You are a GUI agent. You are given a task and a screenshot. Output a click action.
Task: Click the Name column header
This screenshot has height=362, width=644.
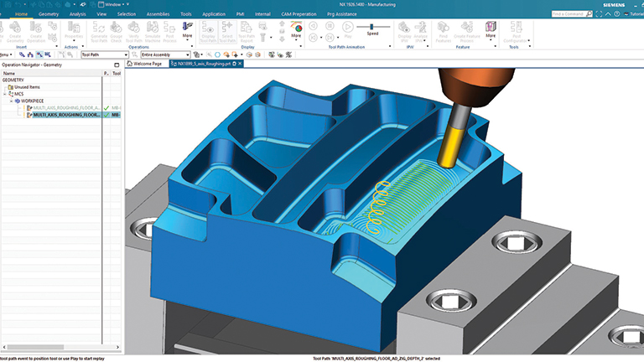(51, 73)
